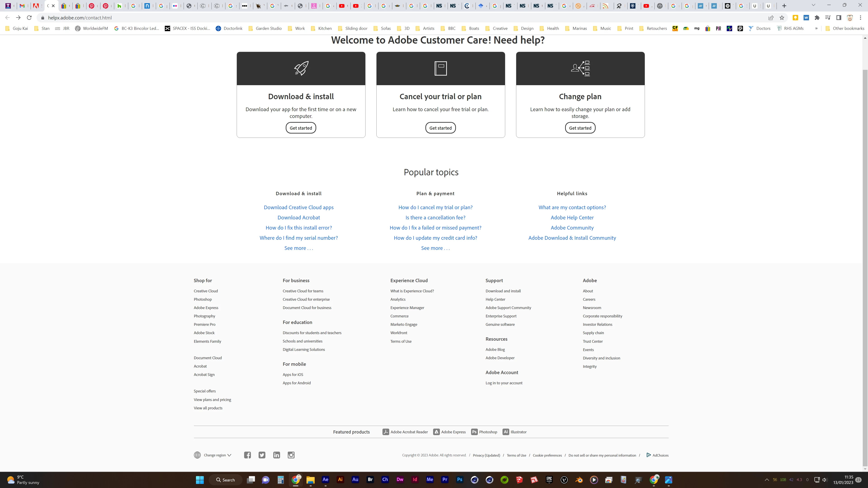Bookmark page with the star icon
Image resolution: width=868 pixels, height=488 pixels.
coord(782,18)
